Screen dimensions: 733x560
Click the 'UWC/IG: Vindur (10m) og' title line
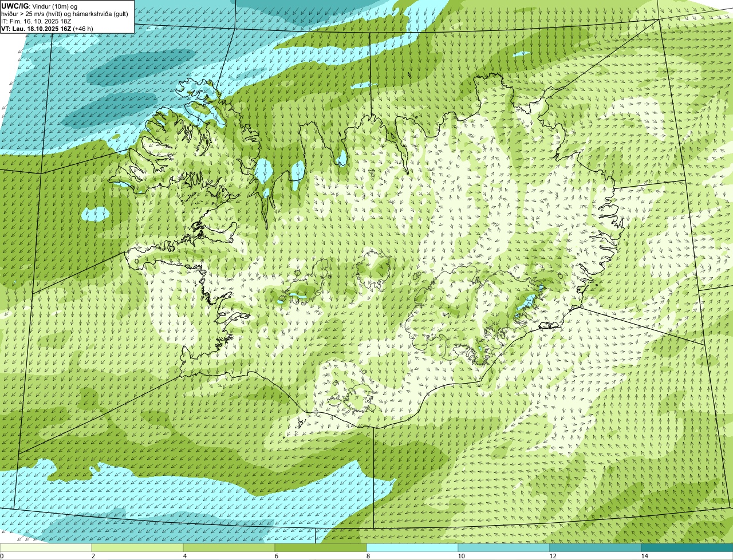pos(39,6)
